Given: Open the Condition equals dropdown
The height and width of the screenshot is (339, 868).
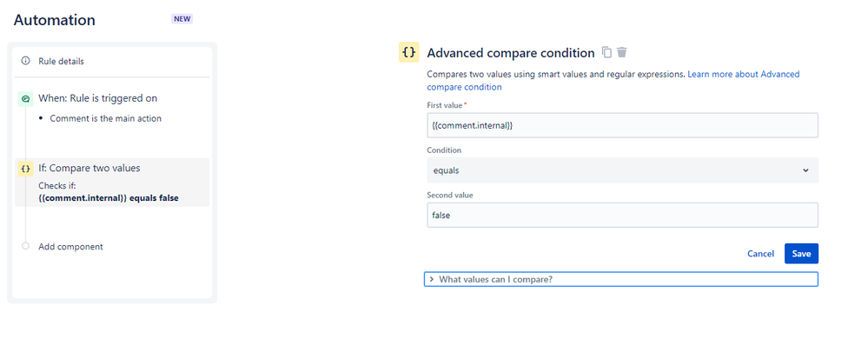Looking at the screenshot, I should click(x=622, y=170).
